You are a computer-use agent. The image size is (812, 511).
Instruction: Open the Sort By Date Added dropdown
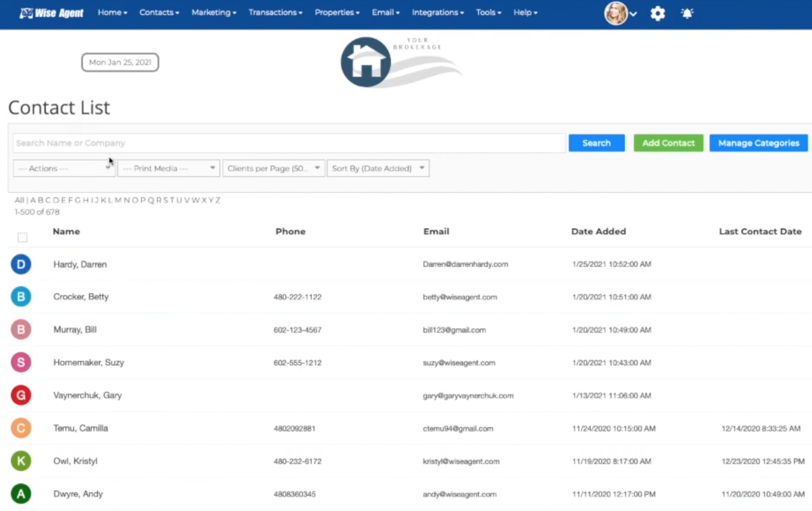[378, 168]
